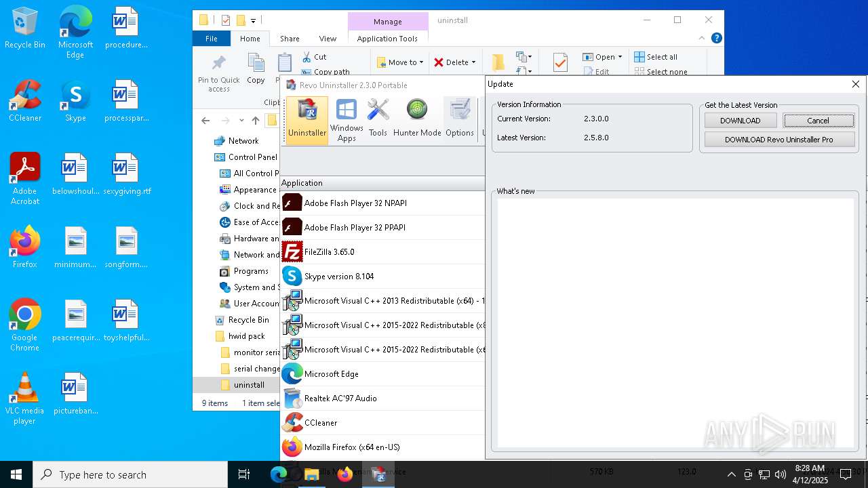Collapse the Explorer ribbon with the chevron
Viewport: 868px width, 488px height.
pos(702,39)
